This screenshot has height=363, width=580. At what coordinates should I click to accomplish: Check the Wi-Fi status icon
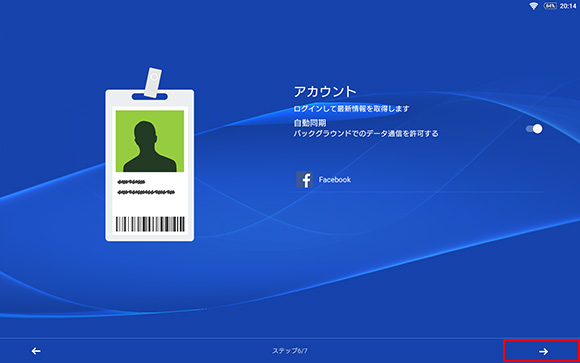(533, 6)
